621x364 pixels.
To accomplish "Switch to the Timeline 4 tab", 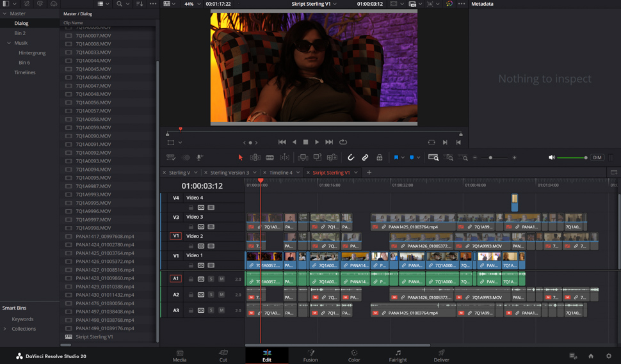I will click(x=280, y=173).
